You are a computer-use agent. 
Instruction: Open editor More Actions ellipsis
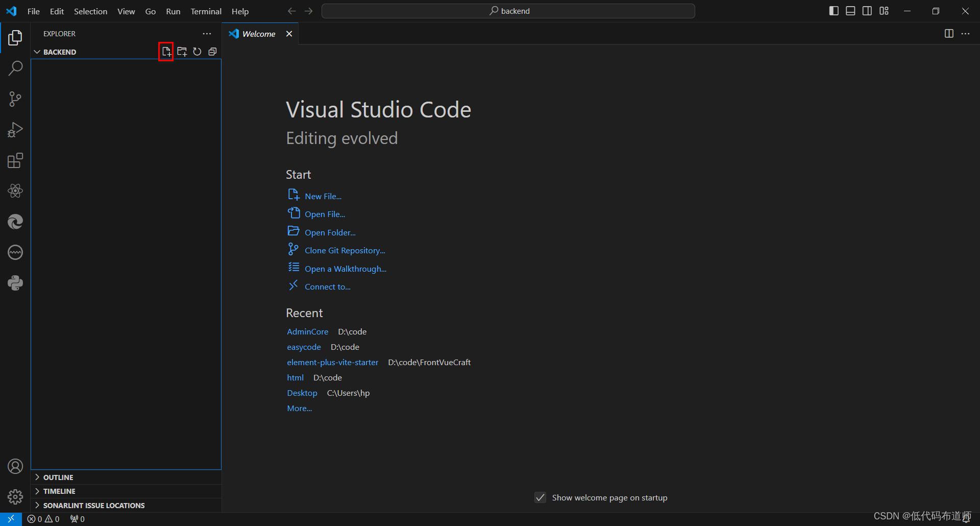coord(965,34)
